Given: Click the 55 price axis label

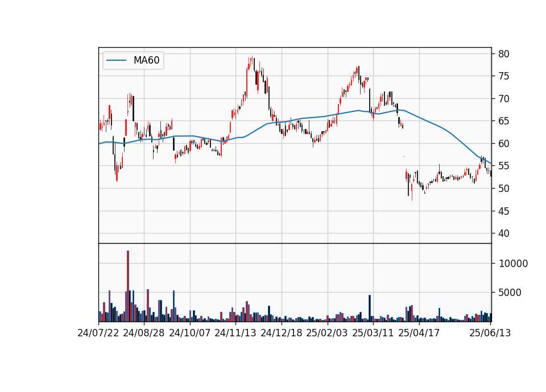Looking at the screenshot, I should coord(503,166).
